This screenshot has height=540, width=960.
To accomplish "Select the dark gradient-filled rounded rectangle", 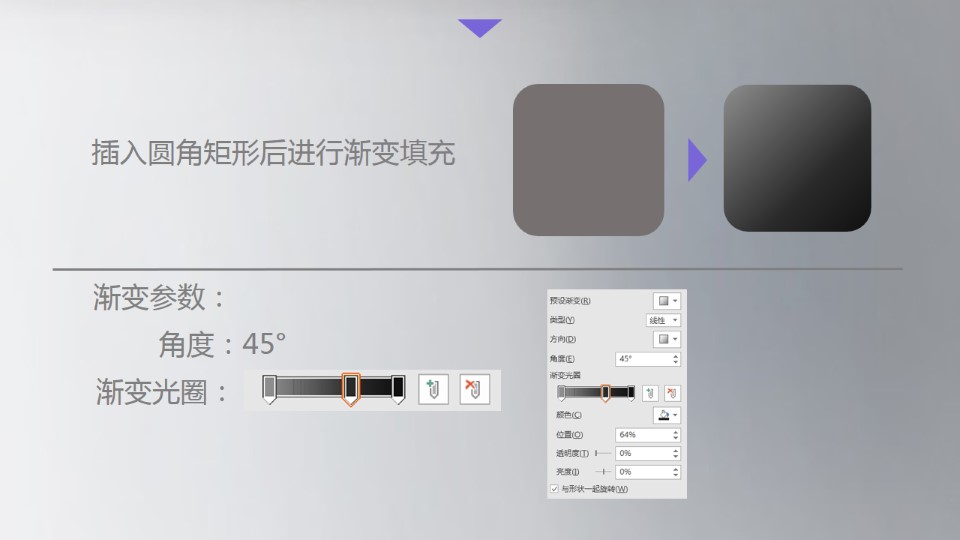I will tap(797, 158).
